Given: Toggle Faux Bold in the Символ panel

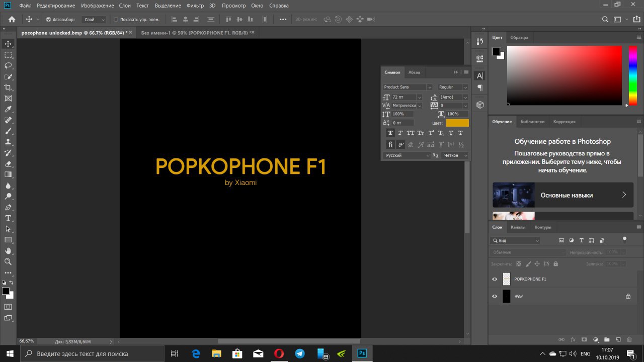Looking at the screenshot, I should click(x=390, y=133).
